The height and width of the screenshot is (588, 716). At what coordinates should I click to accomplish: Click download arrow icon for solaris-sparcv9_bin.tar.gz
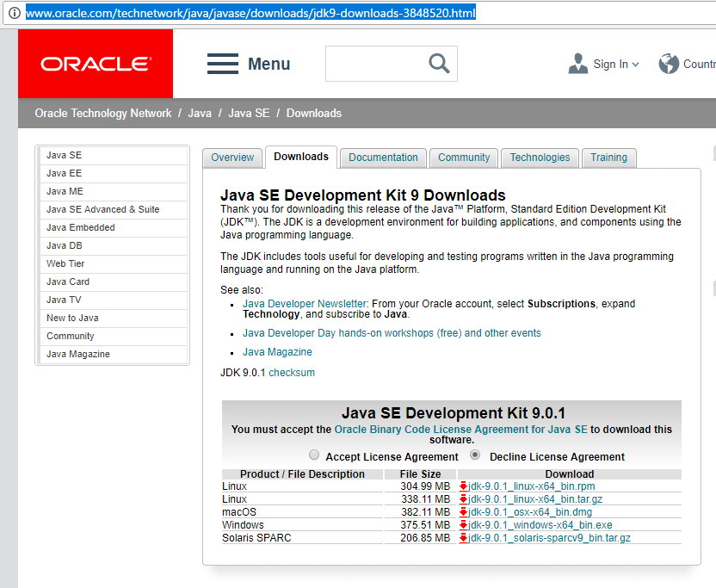coord(464,538)
